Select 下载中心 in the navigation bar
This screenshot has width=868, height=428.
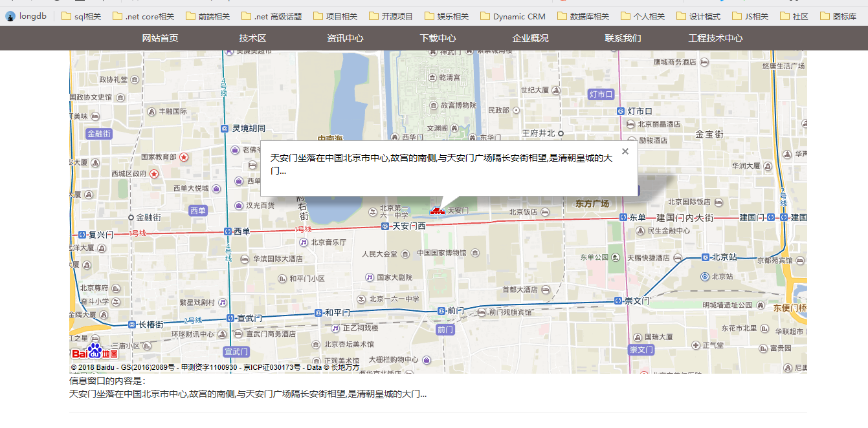pos(438,38)
